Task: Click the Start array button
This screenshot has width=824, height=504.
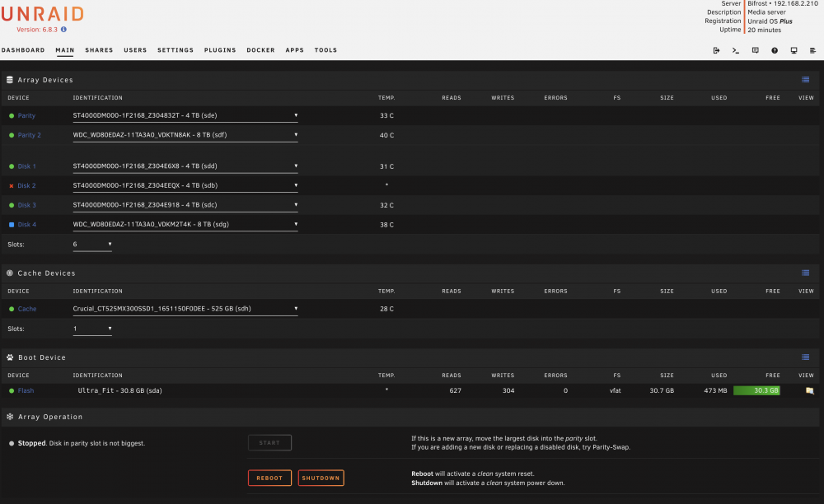Action: [269, 442]
